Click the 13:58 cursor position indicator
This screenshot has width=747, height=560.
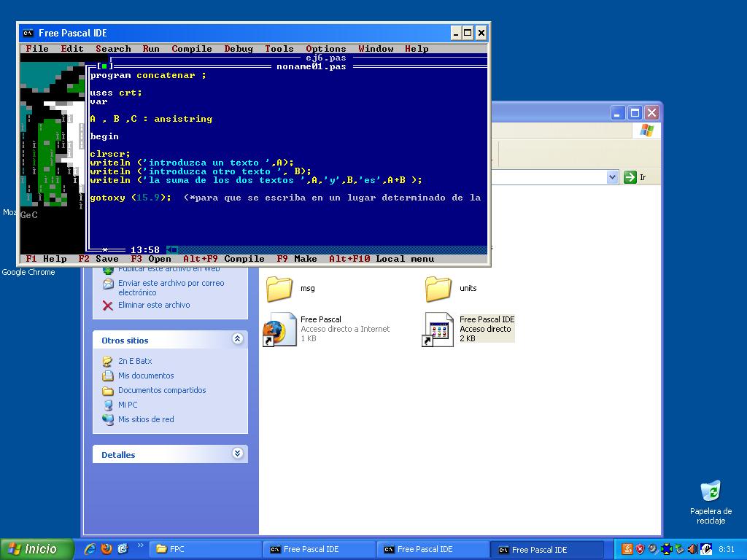(145, 249)
